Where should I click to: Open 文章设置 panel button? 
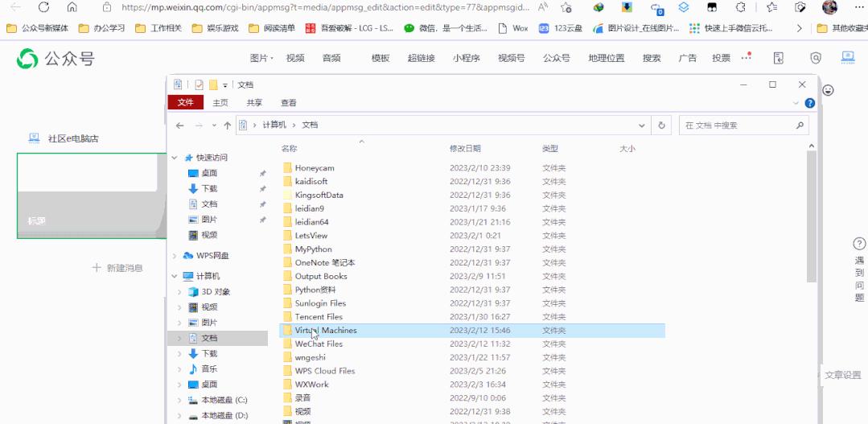[842, 375]
